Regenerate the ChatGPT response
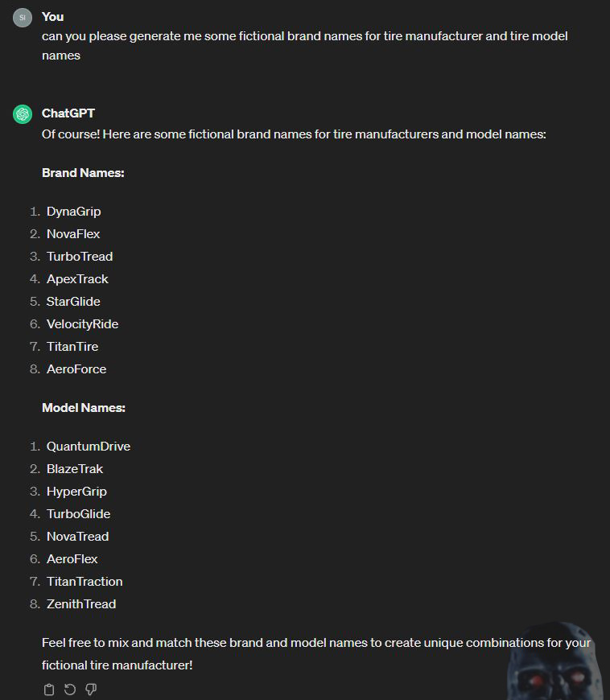 click(x=70, y=690)
